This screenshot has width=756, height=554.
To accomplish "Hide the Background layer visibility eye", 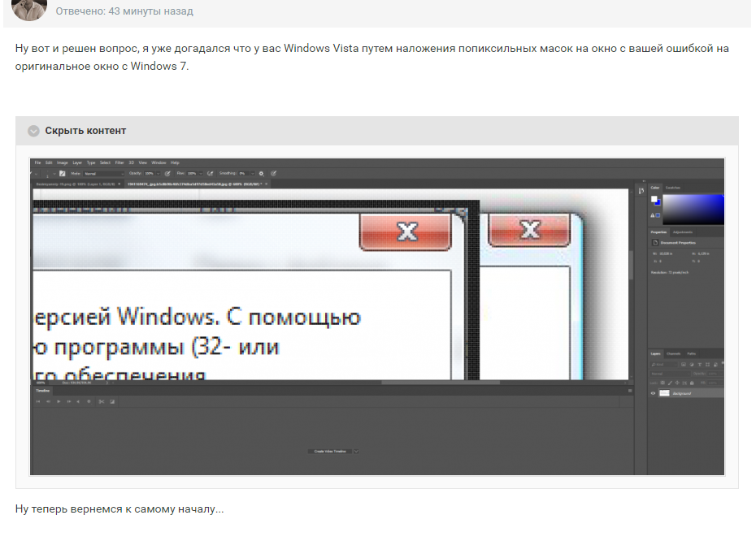I will (653, 393).
